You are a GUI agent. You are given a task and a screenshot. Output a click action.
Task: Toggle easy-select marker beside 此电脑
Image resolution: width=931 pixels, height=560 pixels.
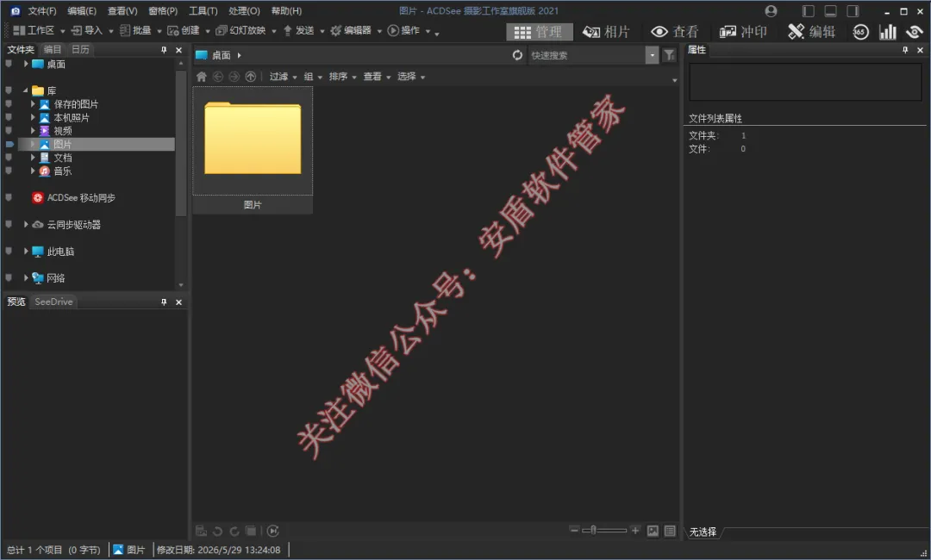[9, 251]
